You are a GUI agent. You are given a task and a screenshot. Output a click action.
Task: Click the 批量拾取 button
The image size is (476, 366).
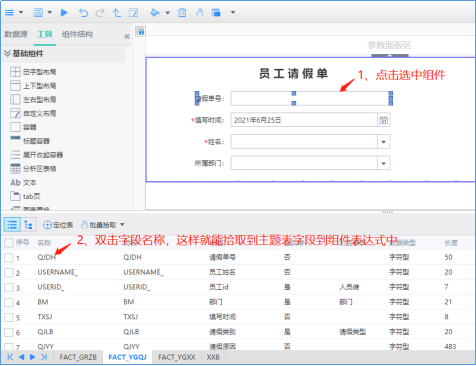99,225
